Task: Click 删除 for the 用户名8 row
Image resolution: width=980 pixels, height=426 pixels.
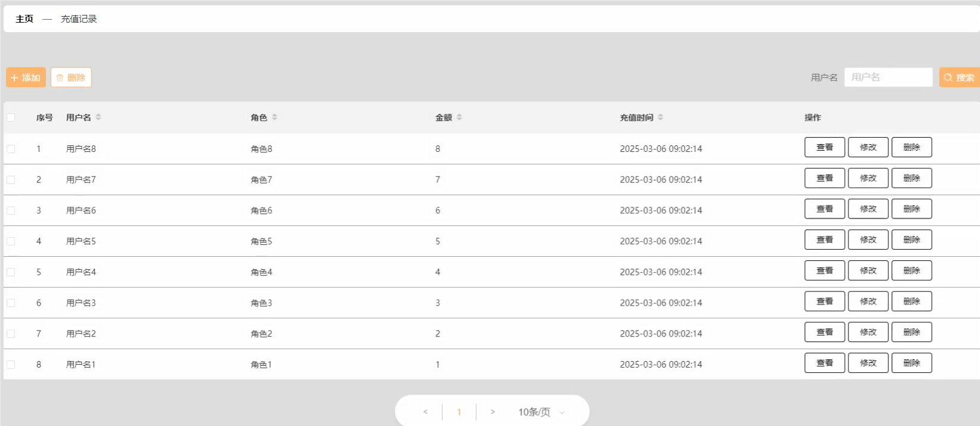Action: pos(912,147)
